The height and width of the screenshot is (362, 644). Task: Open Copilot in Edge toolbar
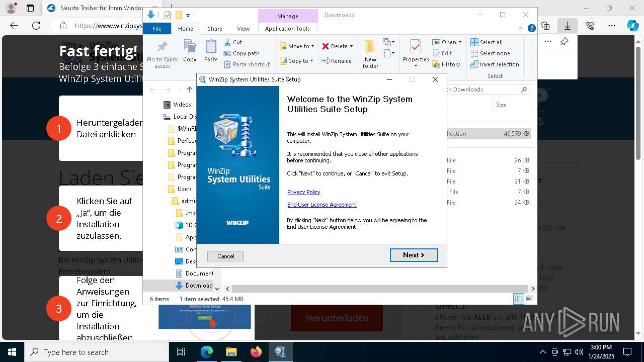click(633, 26)
